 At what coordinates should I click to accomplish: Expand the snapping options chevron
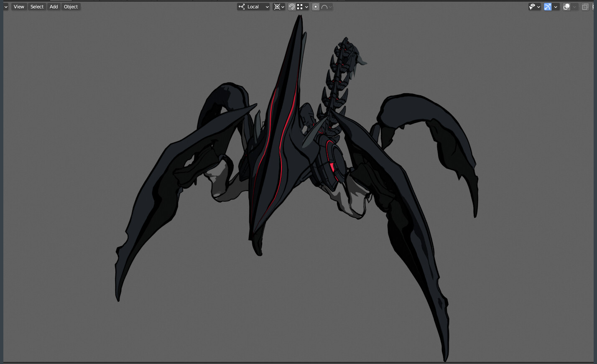(306, 7)
